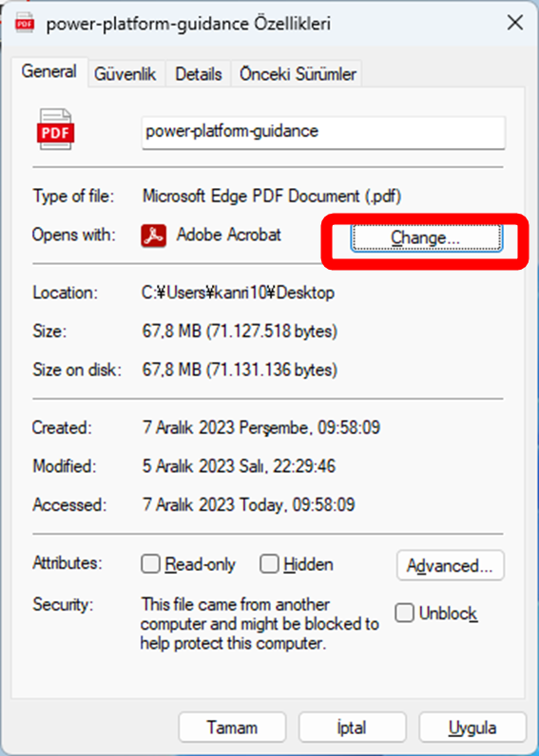
Task: Open the Advanced... attributes dialog
Action: pos(451,565)
